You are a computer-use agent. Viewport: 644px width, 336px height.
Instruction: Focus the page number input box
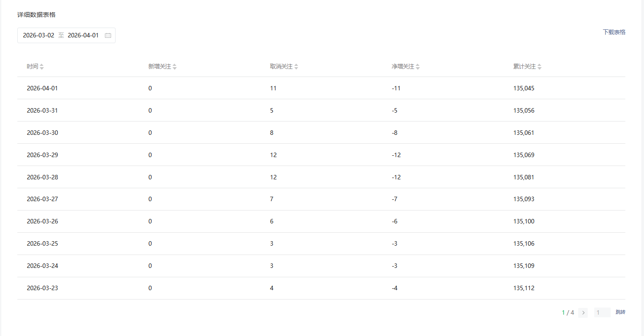coord(602,313)
